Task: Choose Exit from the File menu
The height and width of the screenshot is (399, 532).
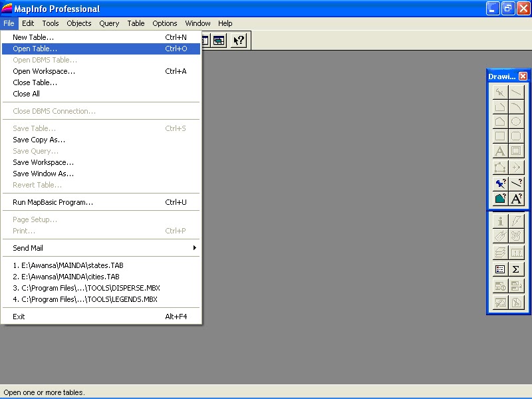Action: pos(101,317)
